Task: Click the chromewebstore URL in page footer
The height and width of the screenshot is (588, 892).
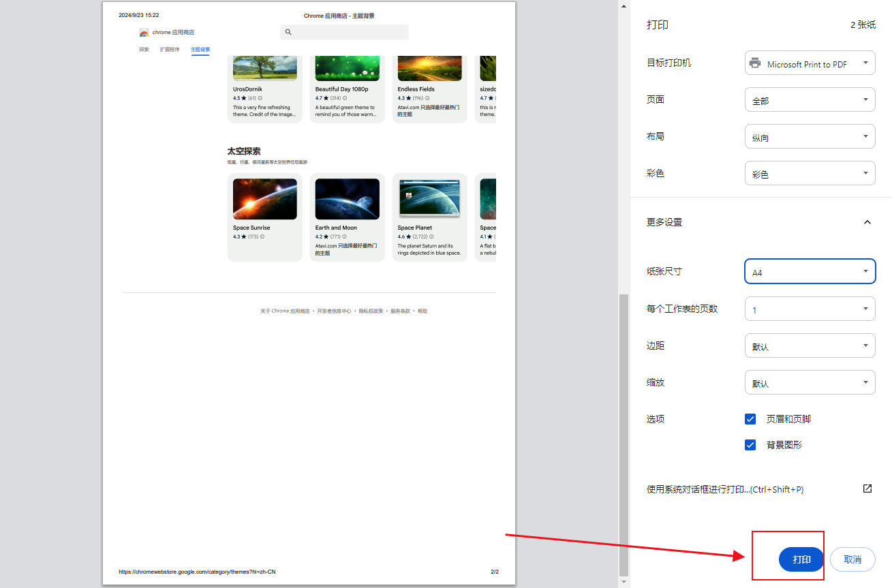Action: click(197, 572)
